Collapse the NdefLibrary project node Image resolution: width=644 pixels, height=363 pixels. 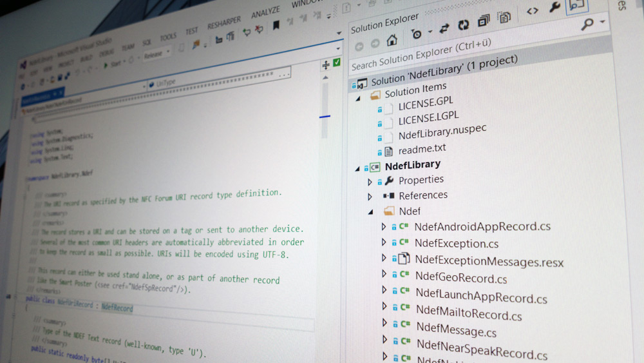tap(357, 168)
